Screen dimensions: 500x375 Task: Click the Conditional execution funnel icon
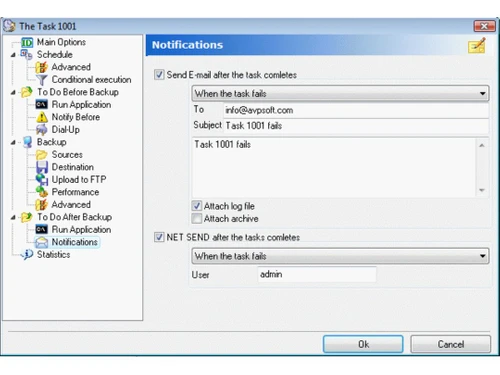click(x=42, y=80)
